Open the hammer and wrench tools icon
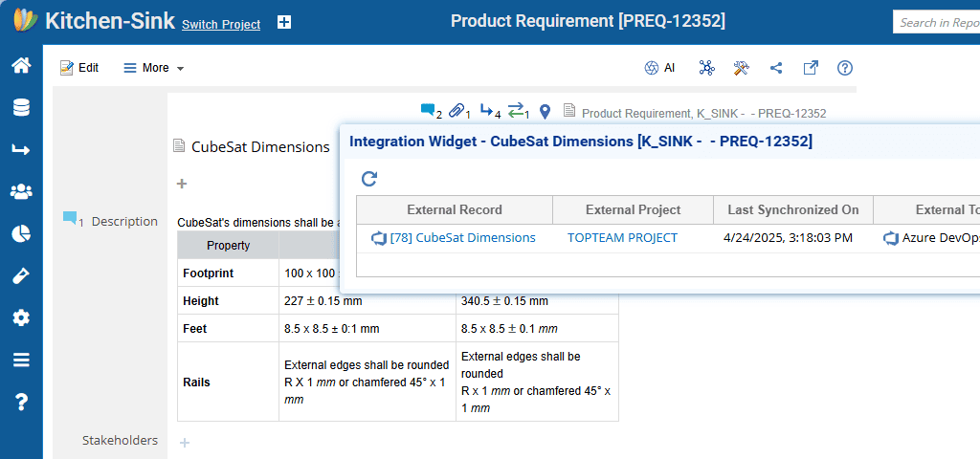The width and height of the screenshot is (980, 459). [x=741, y=68]
